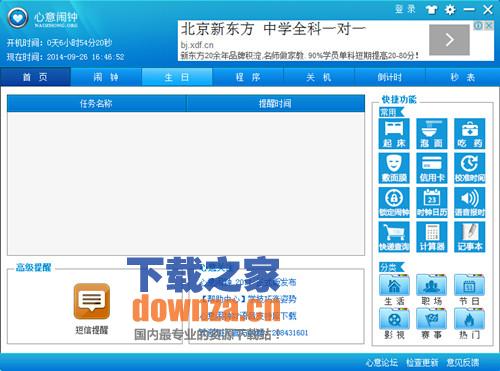Switch to the 秒表 stopwatch tab
Image resolution: width=500 pixels, height=371 pixels.
point(463,77)
